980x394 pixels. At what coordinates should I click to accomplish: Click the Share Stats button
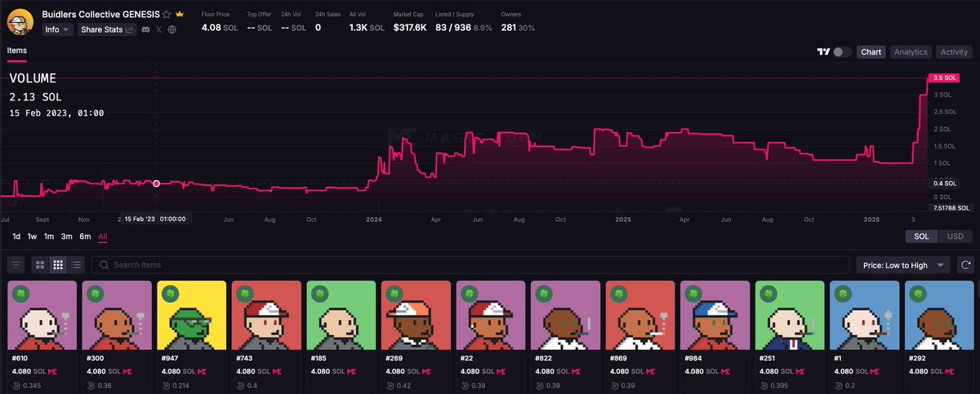(x=106, y=29)
